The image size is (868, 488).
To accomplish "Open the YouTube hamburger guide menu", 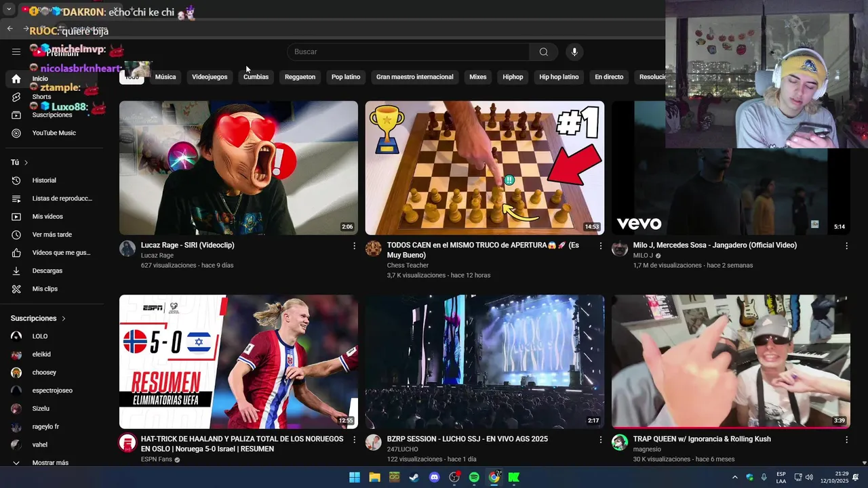I will 16,52.
